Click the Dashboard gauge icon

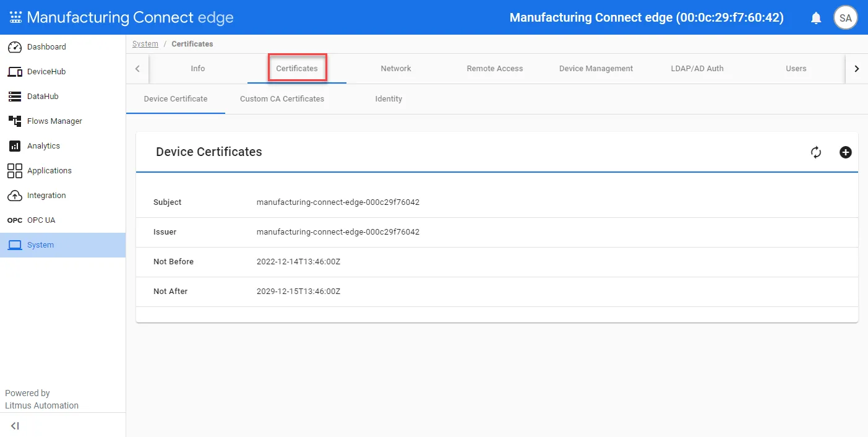coord(15,47)
